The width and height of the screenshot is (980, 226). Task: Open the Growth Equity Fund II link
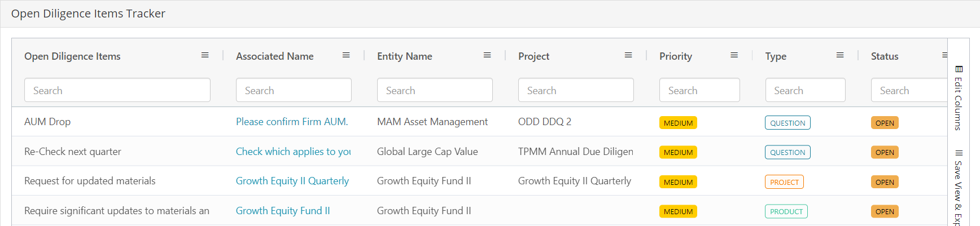(x=283, y=211)
